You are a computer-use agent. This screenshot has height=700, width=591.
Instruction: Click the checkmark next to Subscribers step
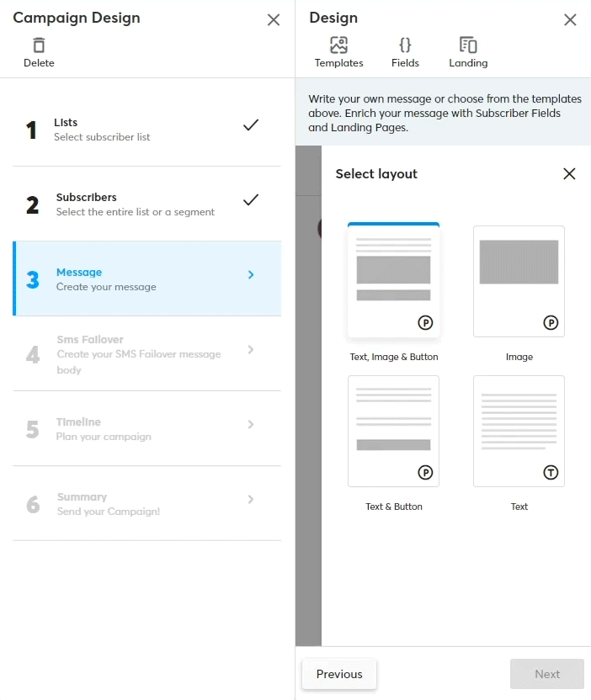point(251,200)
